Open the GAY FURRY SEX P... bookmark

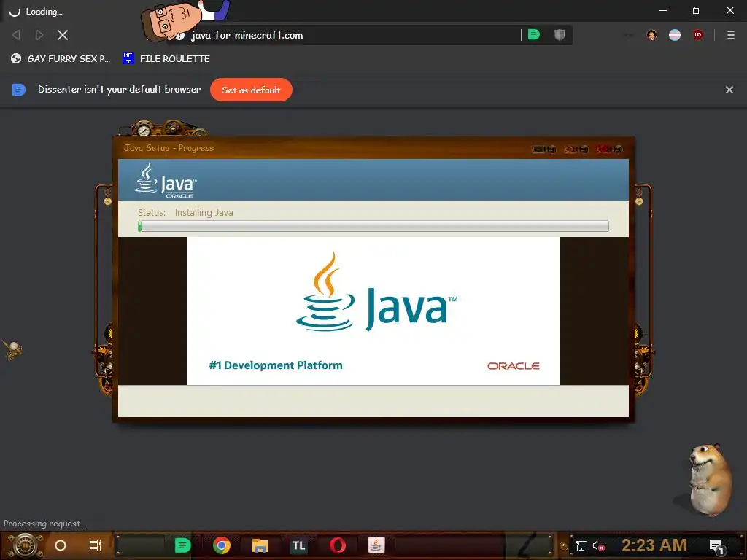61,58
